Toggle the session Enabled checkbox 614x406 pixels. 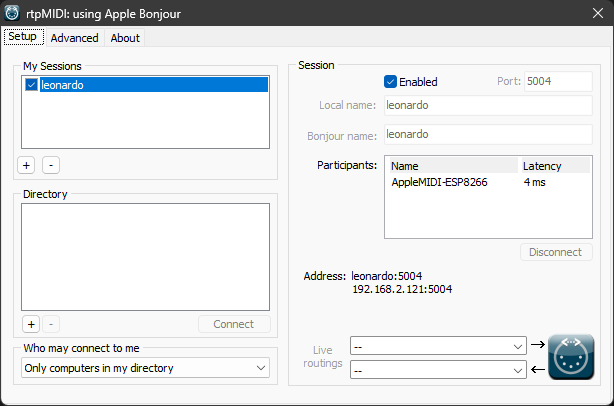click(x=390, y=82)
